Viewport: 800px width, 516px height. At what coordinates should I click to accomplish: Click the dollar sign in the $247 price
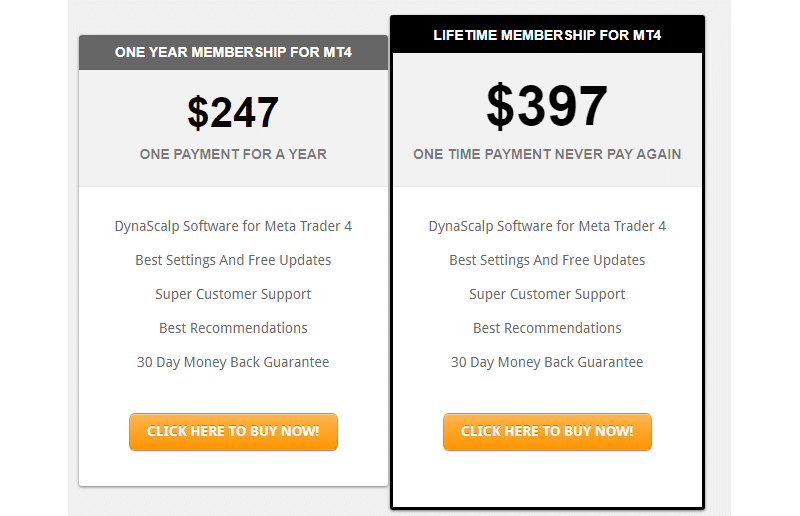point(198,113)
